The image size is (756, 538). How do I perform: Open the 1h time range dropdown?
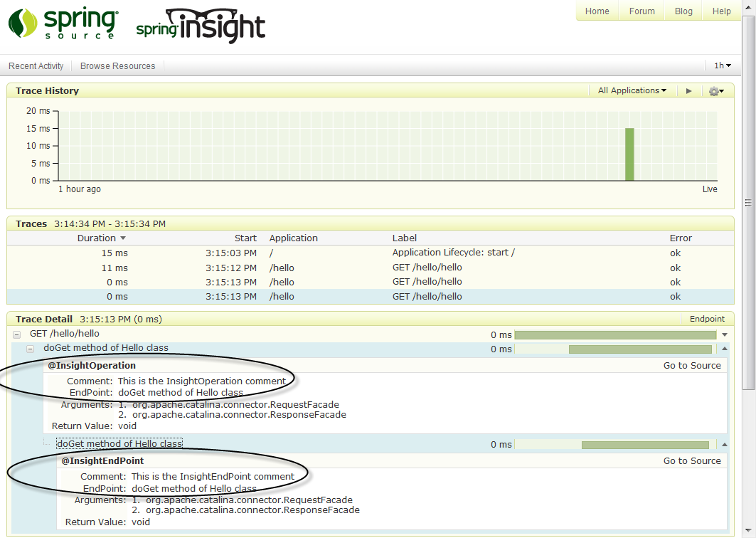point(722,65)
